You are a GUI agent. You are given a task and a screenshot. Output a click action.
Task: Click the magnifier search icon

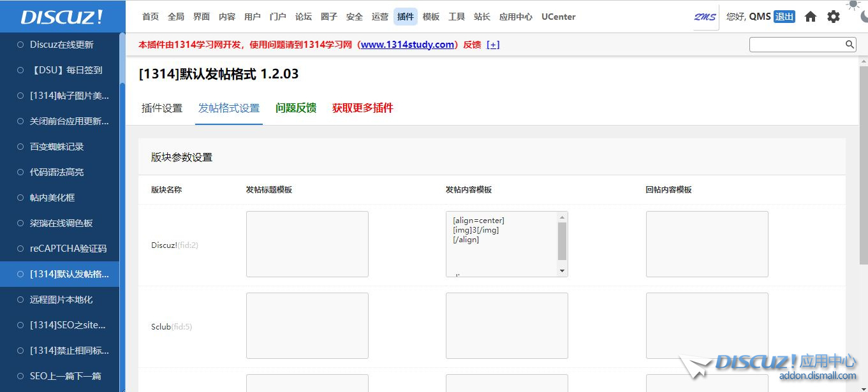pyautogui.click(x=850, y=45)
